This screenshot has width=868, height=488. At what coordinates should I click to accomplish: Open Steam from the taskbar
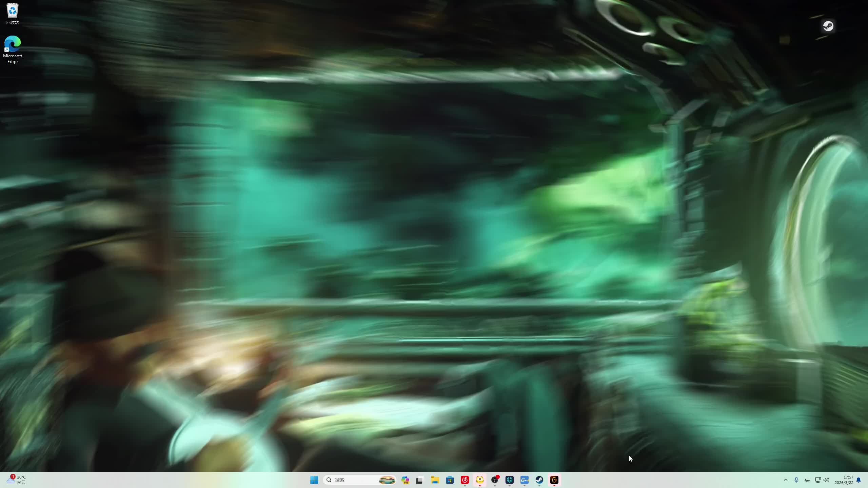539,480
